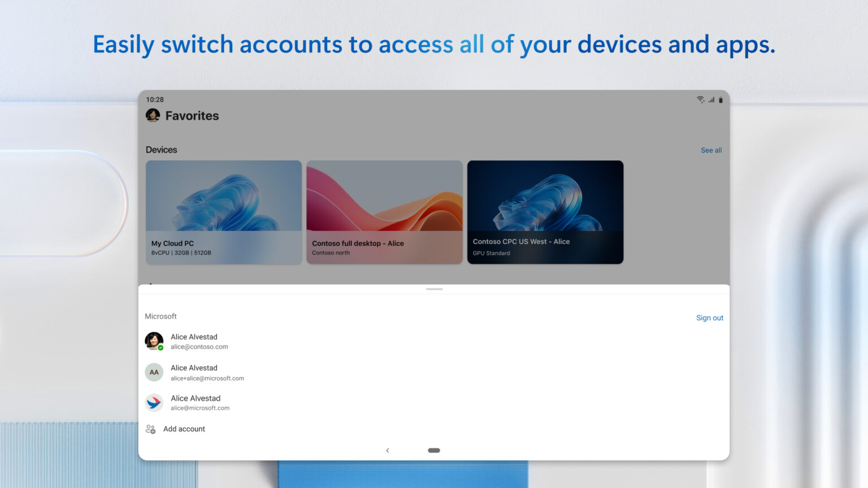Tap the AA initials avatar

[154, 372]
